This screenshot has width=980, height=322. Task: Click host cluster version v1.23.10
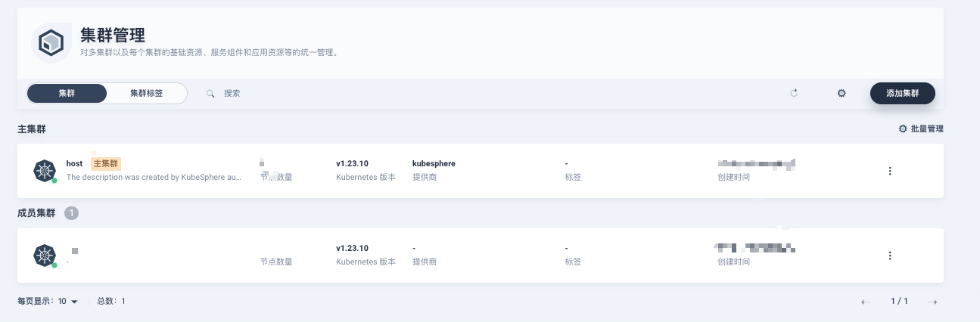(x=352, y=163)
